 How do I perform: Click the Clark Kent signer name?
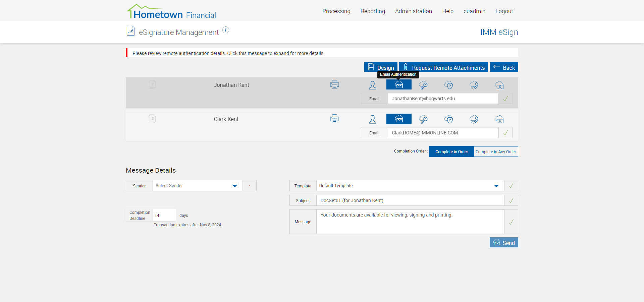click(226, 119)
